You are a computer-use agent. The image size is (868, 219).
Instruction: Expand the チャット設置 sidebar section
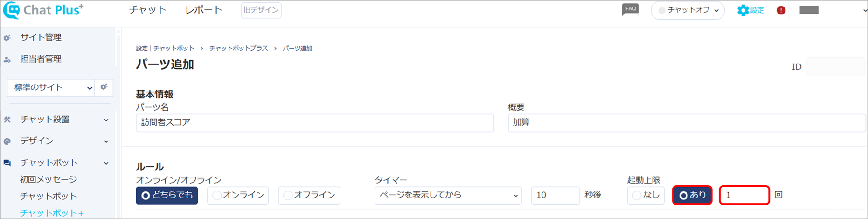56,120
